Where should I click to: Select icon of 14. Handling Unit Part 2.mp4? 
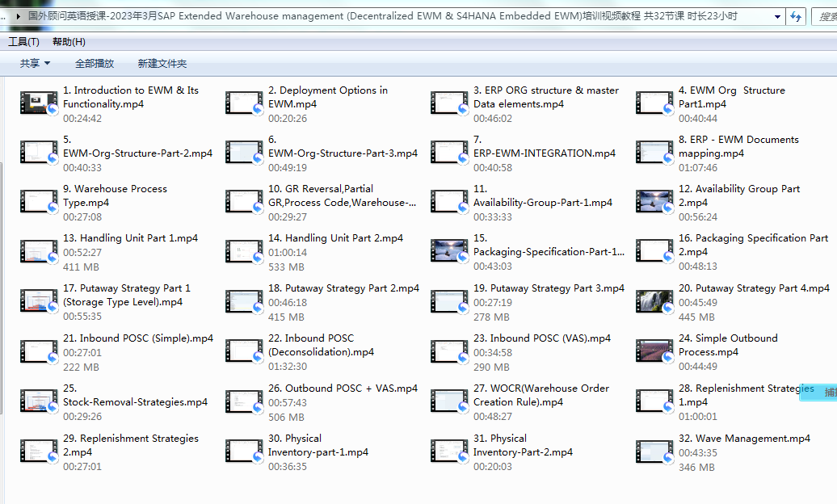pyautogui.click(x=244, y=251)
